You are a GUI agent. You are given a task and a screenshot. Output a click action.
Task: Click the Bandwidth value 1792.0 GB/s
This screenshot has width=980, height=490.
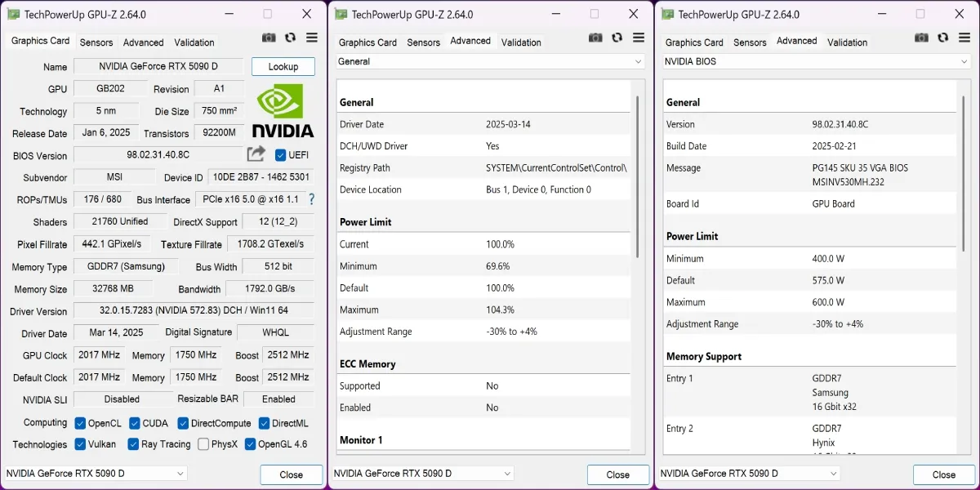pyautogui.click(x=269, y=288)
